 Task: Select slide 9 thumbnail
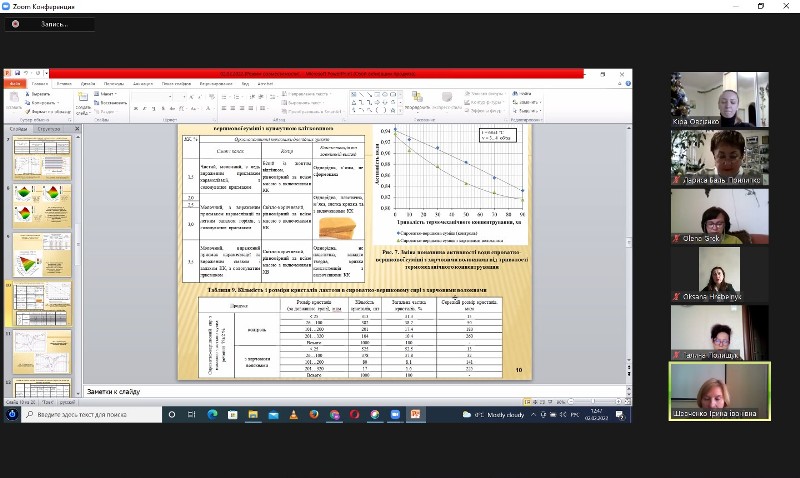tap(42, 255)
